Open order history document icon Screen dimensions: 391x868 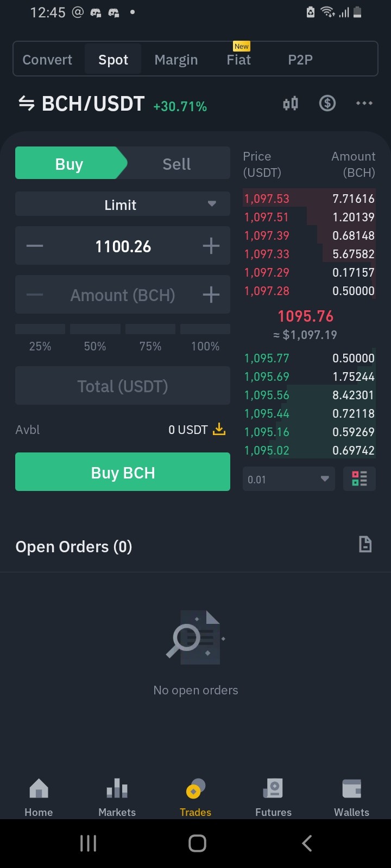click(x=365, y=544)
